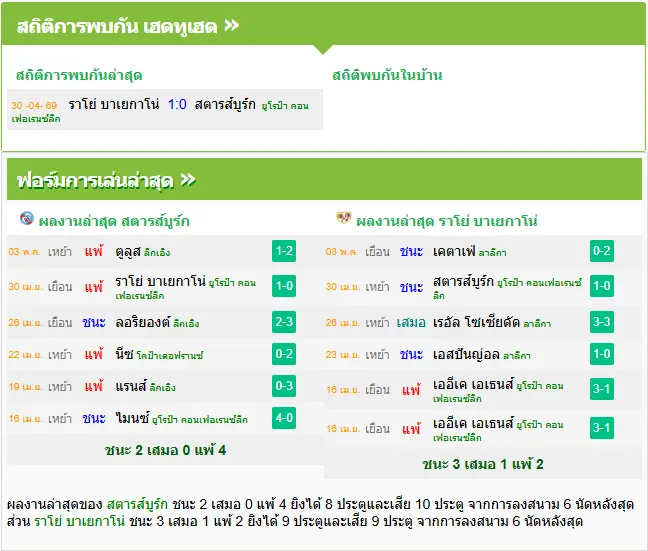Click the 0-3 score badge for แรนส์
The image size is (648, 551).
pyautogui.click(x=284, y=386)
